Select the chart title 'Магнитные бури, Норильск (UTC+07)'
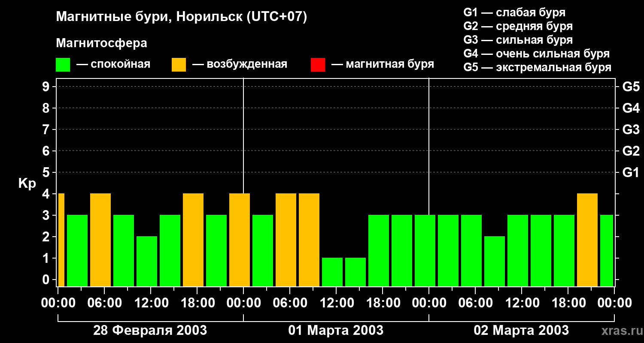644x343 pixels. click(182, 18)
